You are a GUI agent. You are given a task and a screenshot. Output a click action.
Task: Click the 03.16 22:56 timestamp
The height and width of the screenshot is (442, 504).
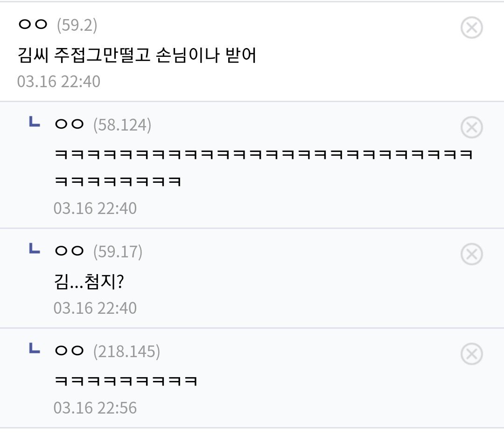click(95, 408)
